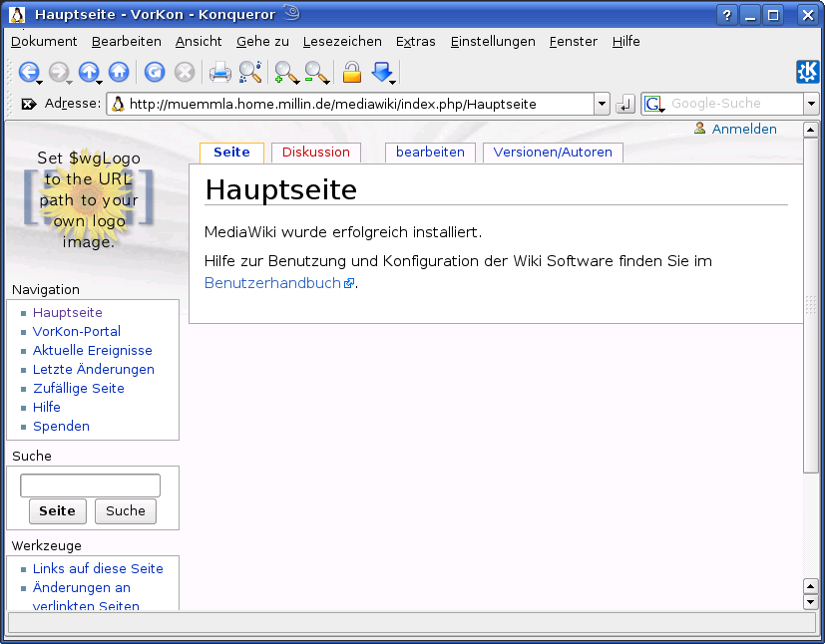This screenshot has height=644, width=825.
Task: Click Hauptseite in the navigation sidebar
Action: click(68, 313)
